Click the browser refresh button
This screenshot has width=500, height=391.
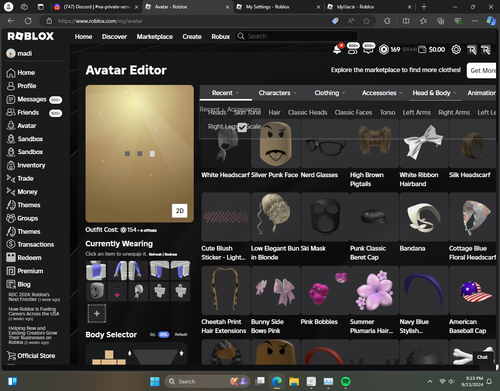28,21
